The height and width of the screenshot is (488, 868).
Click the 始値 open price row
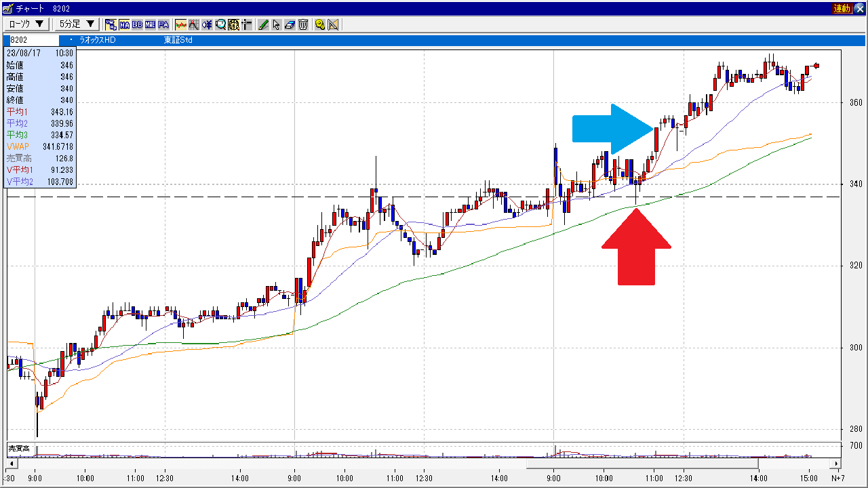click(40, 65)
